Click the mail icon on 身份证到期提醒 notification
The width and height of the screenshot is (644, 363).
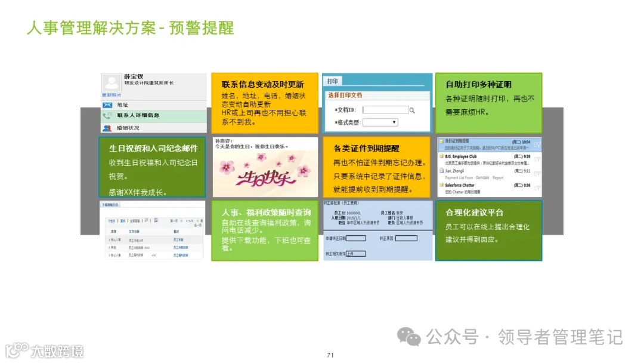tap(441, 141)
